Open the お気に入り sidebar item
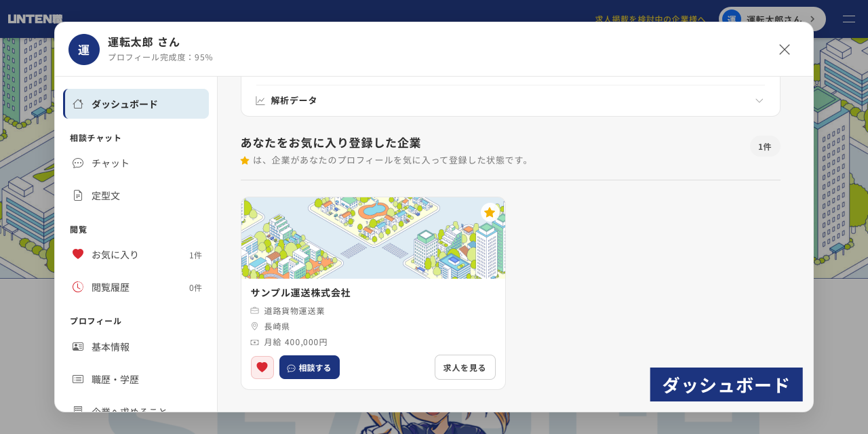This screenshot has height=434, width=868. click(x=136, y=254)
